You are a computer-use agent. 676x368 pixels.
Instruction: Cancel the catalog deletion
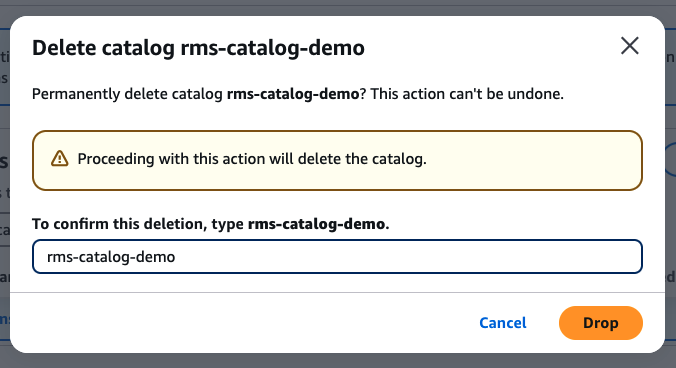coord(503,323)
